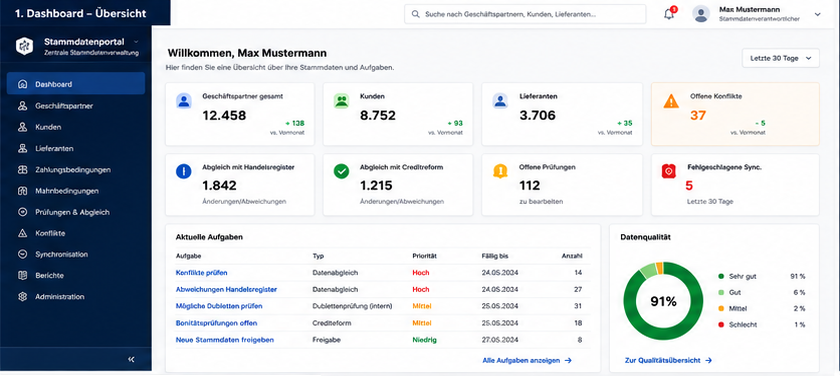
Task: Click the Prüfungen & Abgleich sidebar icon
Action: click(22, 212)
